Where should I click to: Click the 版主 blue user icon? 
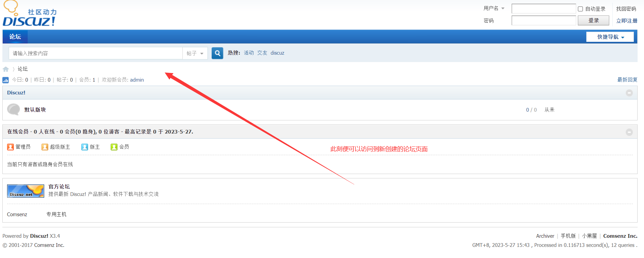[x=85, y=147]
